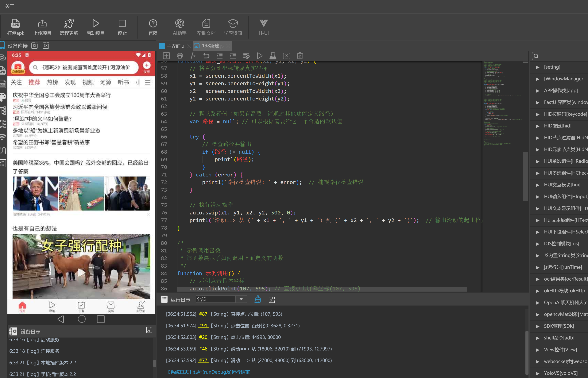Screen dimensions: 588x378
Task: Close the 198新建.js tab
Action: coord(229,46)
